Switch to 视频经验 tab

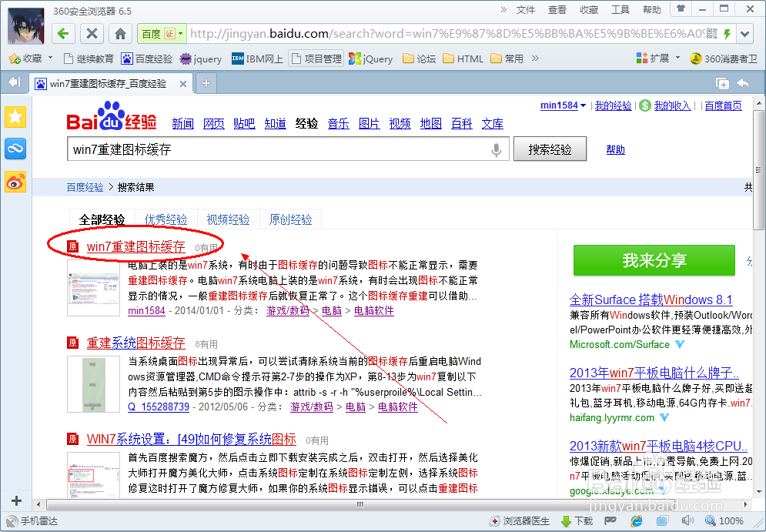click(x=228, y=220)
